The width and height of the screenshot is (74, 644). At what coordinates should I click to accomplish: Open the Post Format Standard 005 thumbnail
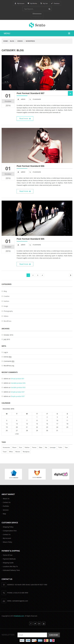click(37, 218)
